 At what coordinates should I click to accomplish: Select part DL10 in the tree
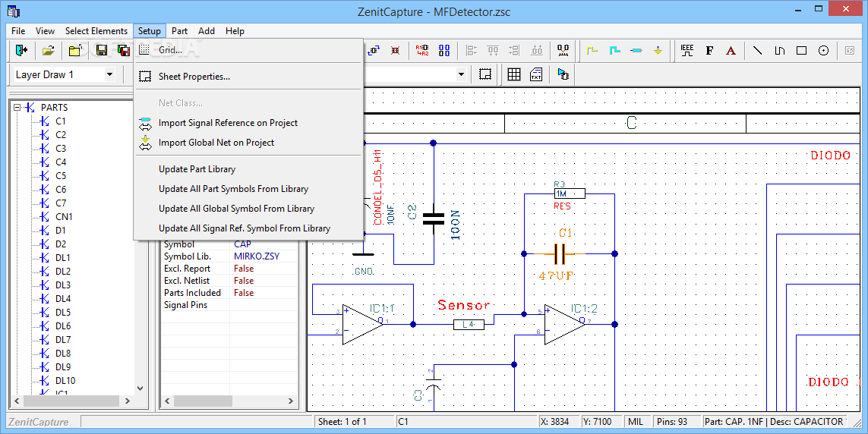65,380
